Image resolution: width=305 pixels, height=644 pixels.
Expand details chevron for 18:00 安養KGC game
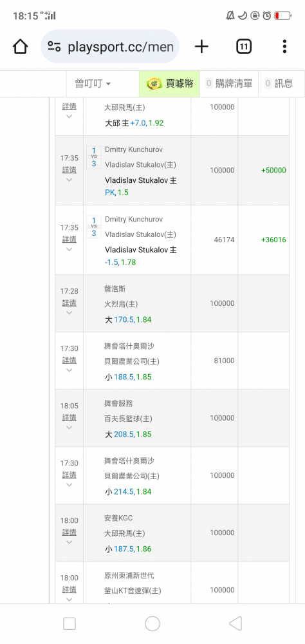69,542
